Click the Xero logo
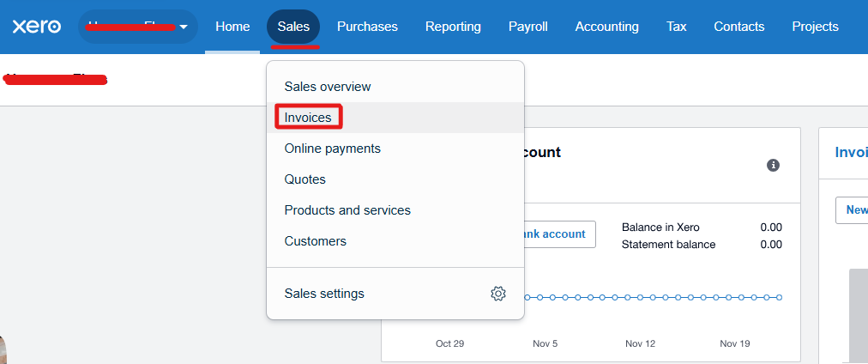 37,26
